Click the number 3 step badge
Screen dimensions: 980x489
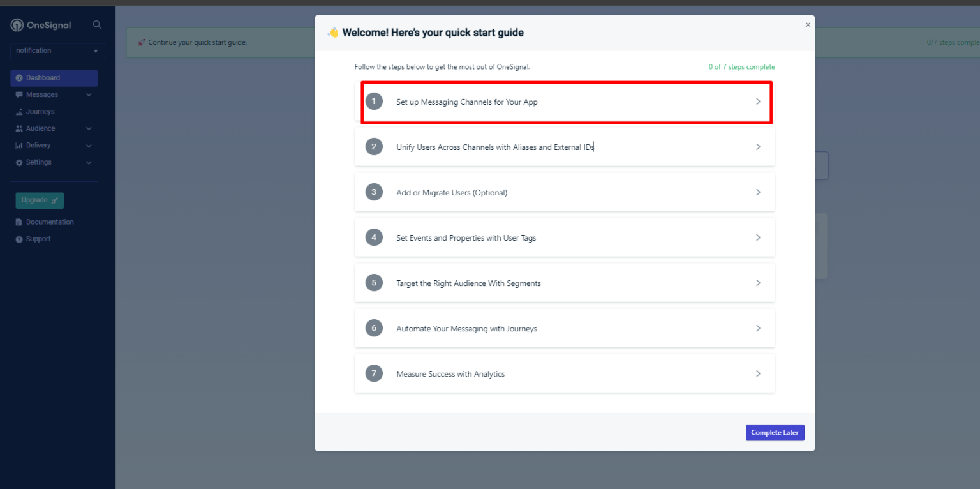click(x=374, y=192)
